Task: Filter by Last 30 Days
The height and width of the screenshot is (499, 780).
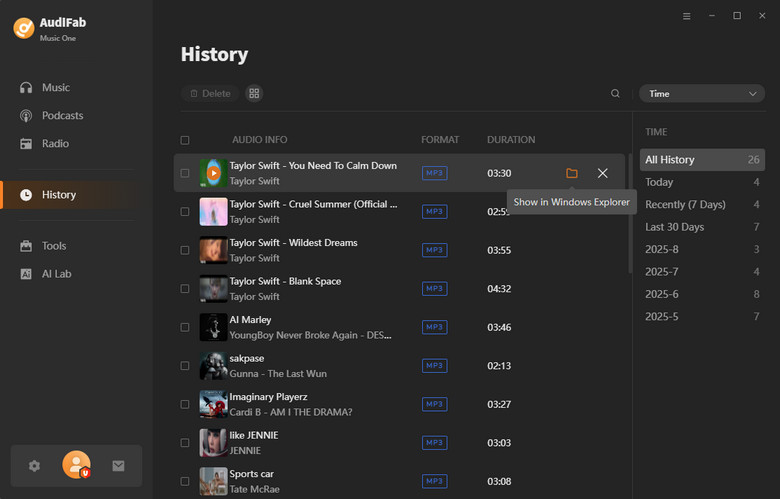Action: click(702, 227)
